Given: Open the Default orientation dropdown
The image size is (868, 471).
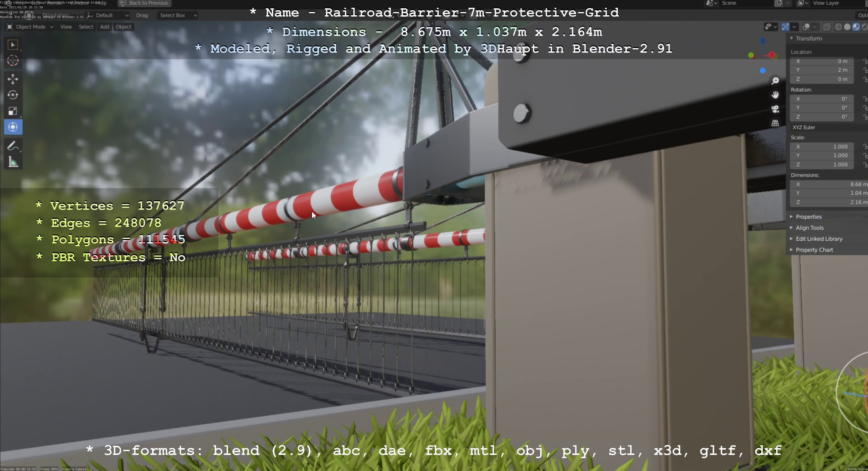Looking at the screenshot, I should pos(108,15).
